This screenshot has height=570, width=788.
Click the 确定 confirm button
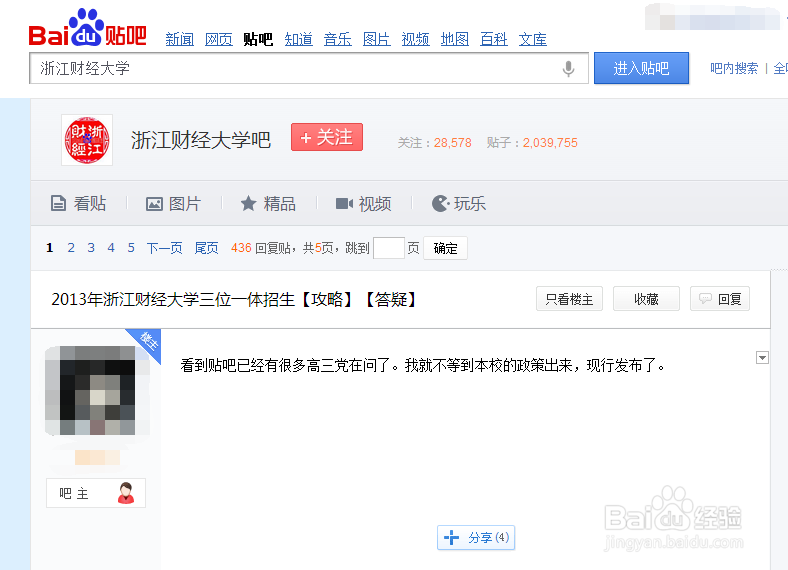[x=445, y=248]
